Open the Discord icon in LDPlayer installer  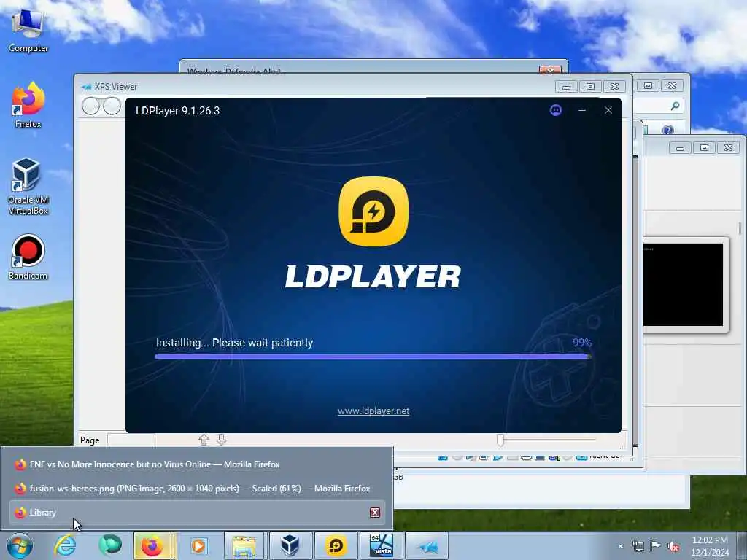point(555,111)
